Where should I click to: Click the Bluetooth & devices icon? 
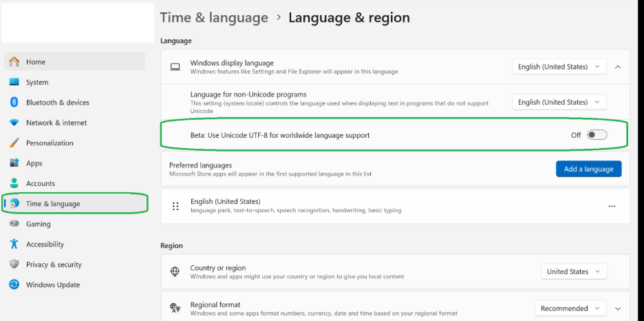pyautogui.click(x=14, y=103)
